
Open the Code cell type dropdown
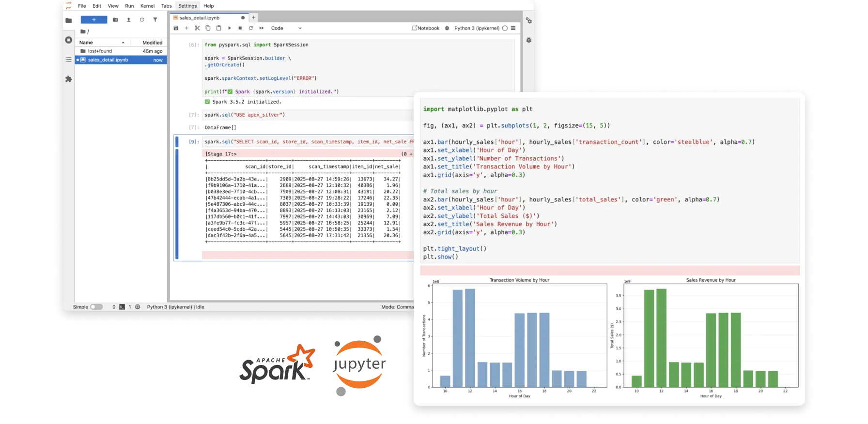[286, 28]
